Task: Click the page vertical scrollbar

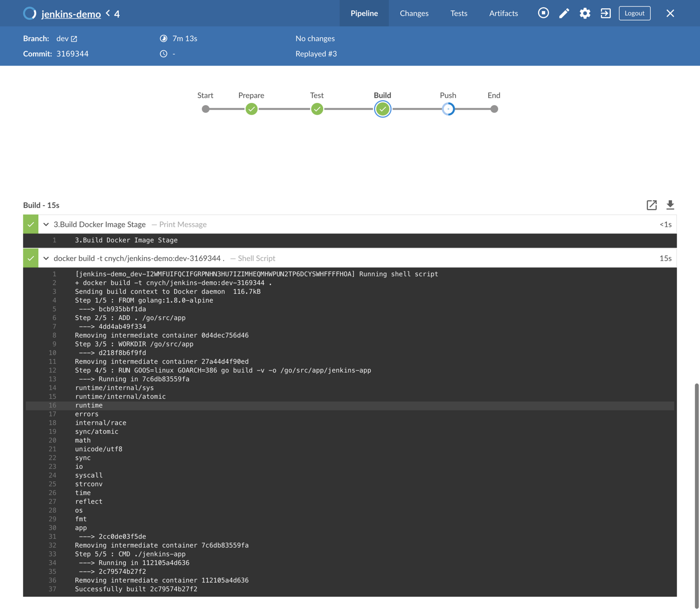Action: 696,492
